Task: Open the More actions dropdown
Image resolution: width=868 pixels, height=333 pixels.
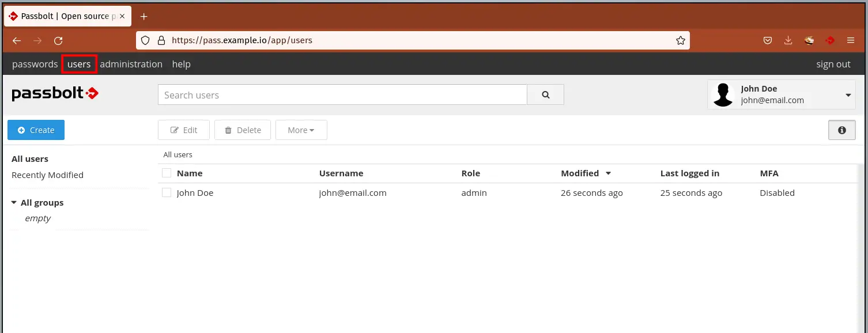Action: coord(301,130)
